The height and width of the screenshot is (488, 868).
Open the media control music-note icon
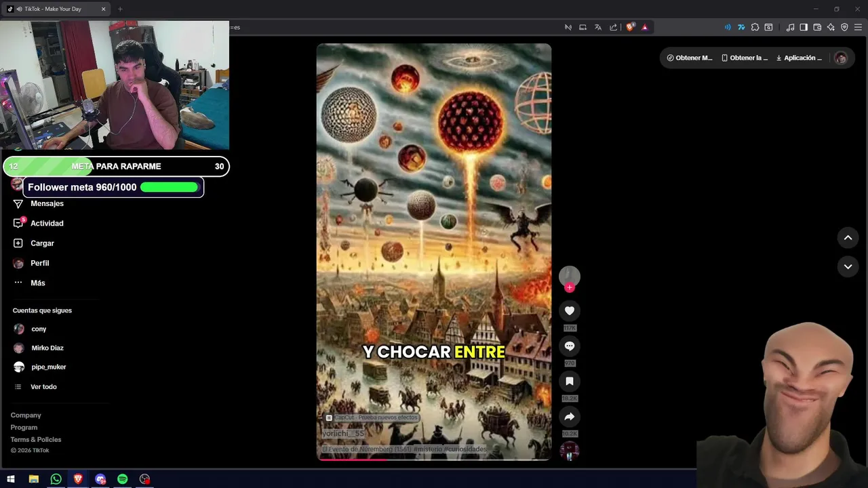click(790, 27)
